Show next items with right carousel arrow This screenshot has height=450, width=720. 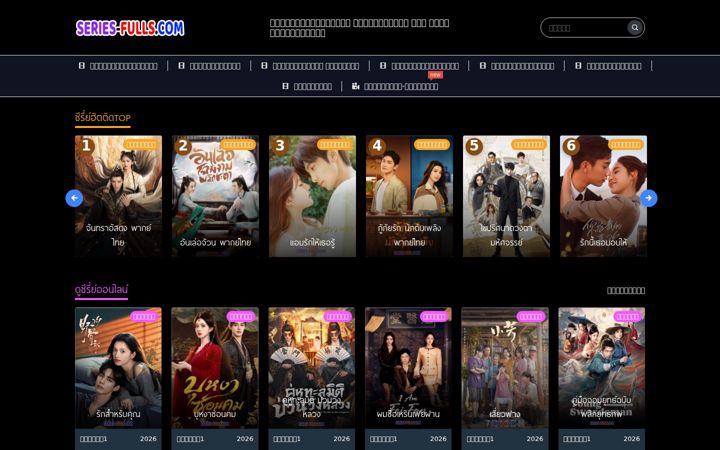tap(648, 198)
